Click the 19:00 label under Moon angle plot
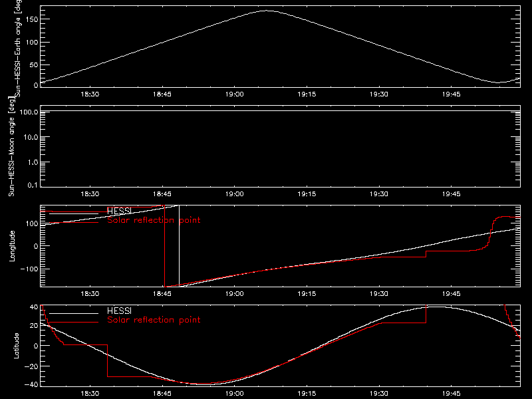This screenshot has height=399, width=532. [235, 194]
